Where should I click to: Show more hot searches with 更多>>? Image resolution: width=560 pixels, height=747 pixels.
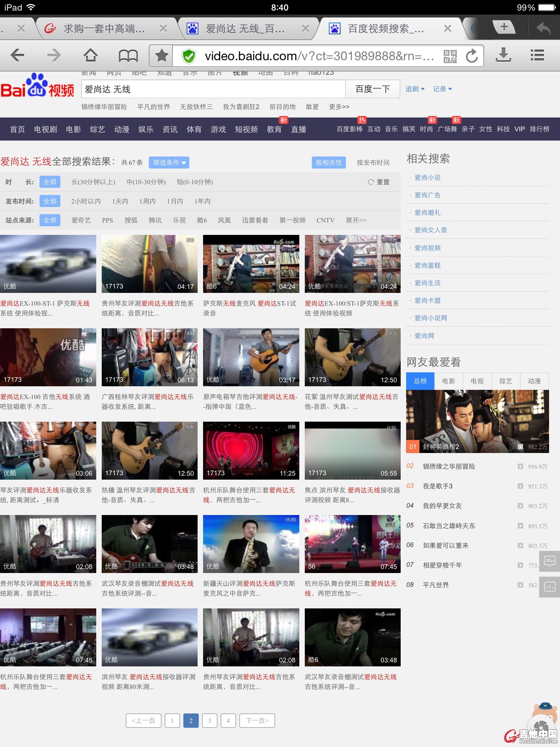(x=339, y=107)
